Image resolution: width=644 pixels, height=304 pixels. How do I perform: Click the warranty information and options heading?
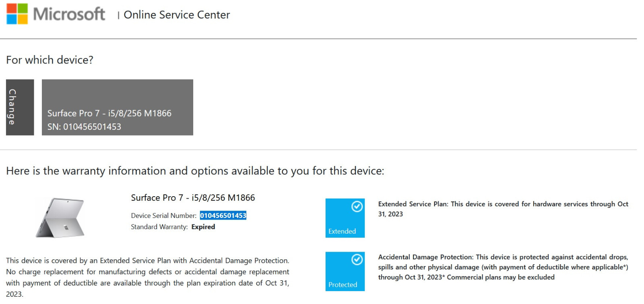point(195,171)
